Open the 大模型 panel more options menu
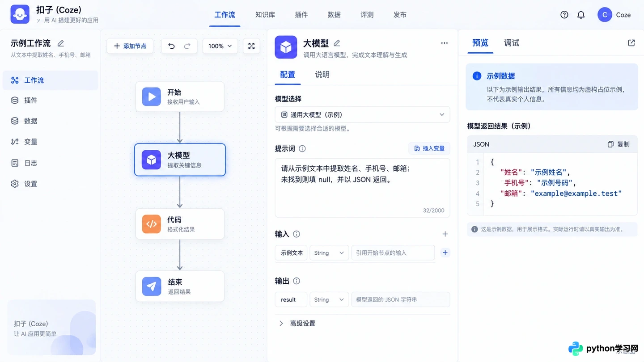644x362 pixels. [444, 43]
